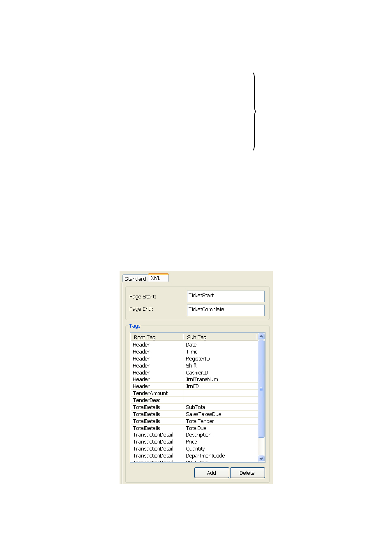Select the Header Time row
Screen dimensions: 392x557
point(194,352)
